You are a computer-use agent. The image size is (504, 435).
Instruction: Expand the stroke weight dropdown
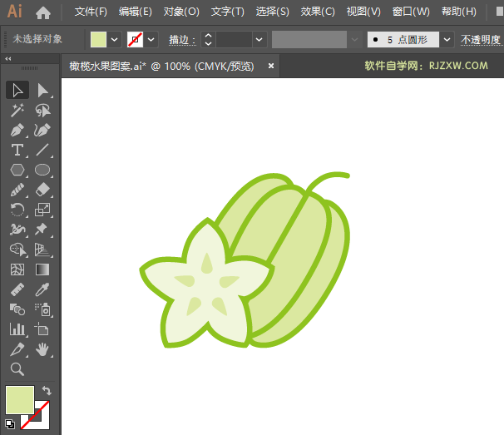coord(259,40)
